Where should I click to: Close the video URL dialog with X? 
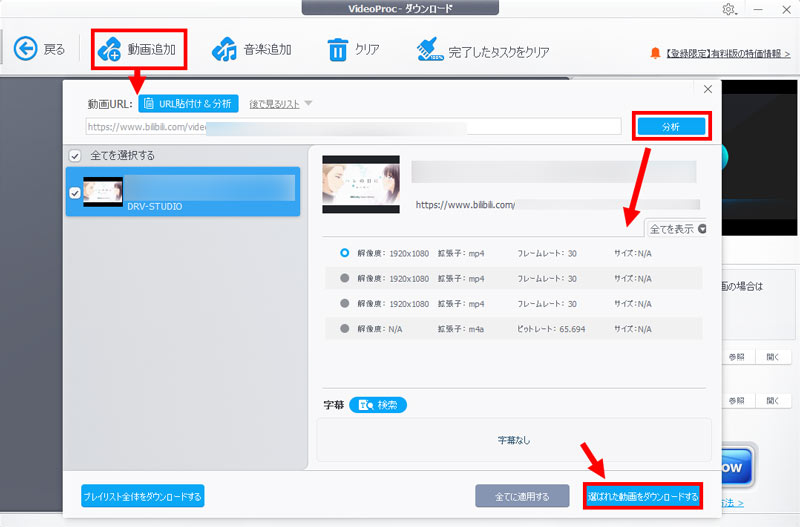708,89
